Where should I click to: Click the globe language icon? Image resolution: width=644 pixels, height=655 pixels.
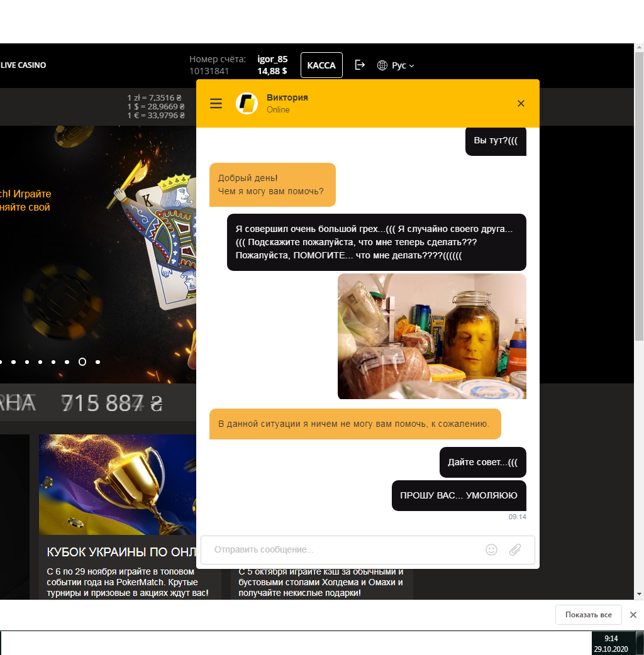382,65
